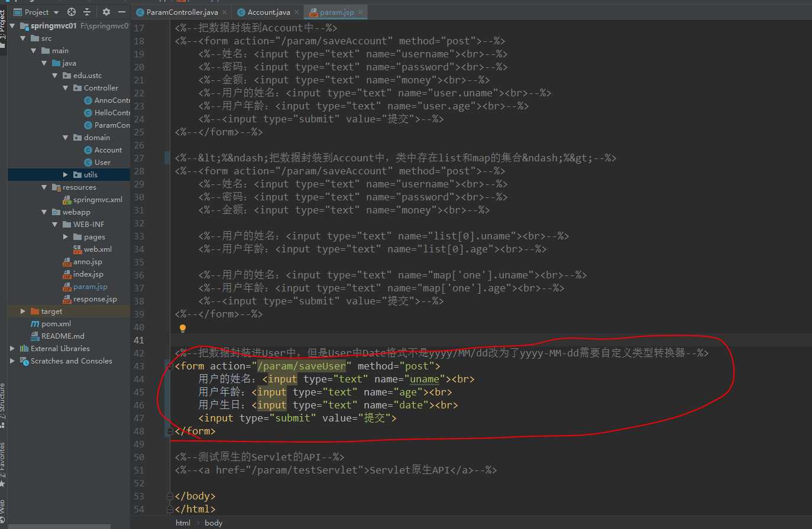
Task: Expand the target folder arrow
Action: pos(23,311)
